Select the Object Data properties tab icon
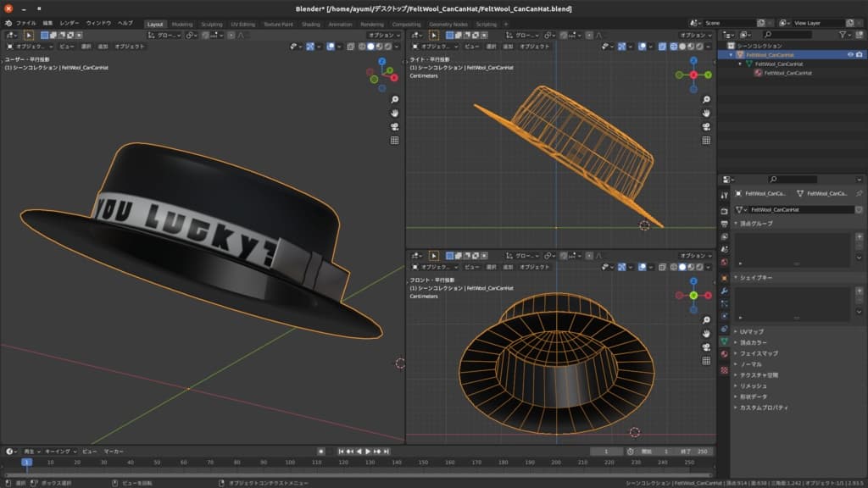The width and height of the screenshot is (868, 488). pos(724,341)
